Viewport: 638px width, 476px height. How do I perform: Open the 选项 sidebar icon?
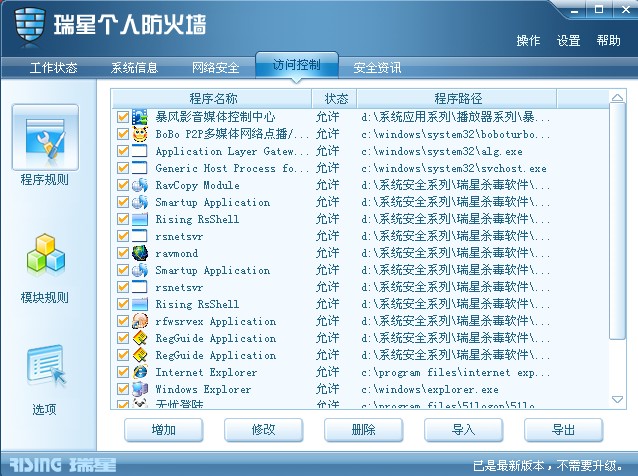coord(46,366)
